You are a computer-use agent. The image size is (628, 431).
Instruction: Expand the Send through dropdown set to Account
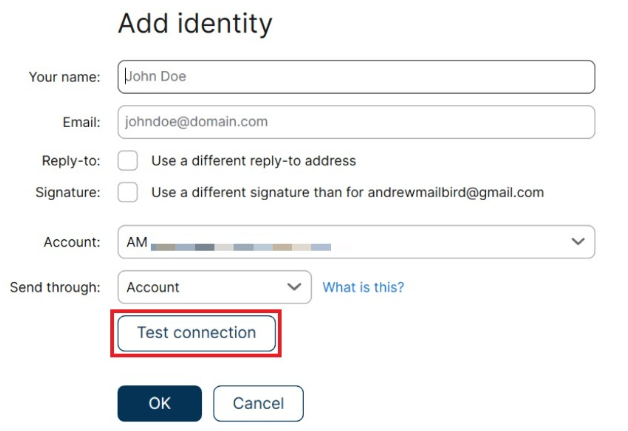(x=214, y=287)
